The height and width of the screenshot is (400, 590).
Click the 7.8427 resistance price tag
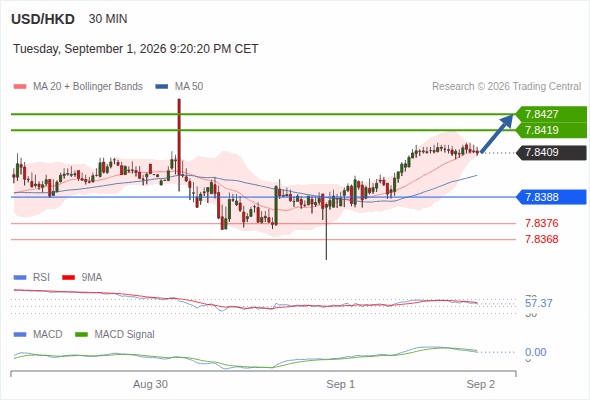(x=550, y=114)
